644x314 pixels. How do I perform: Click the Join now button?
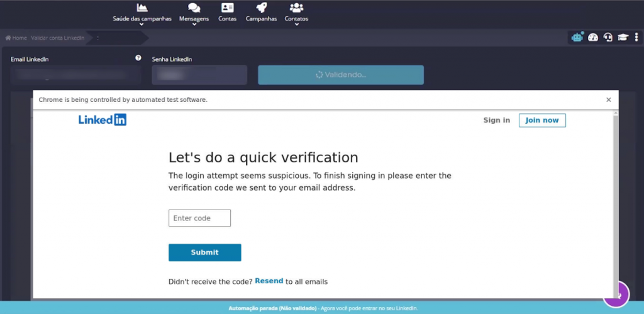tap(542, 120)
